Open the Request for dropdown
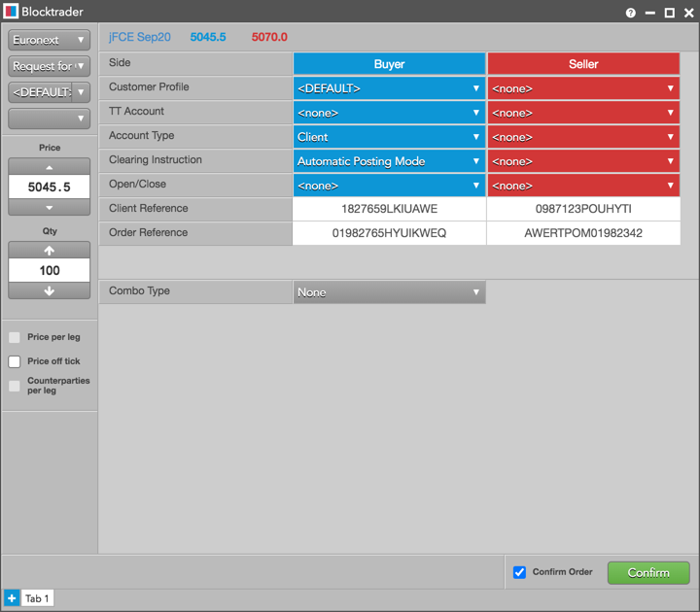 point(50,66)
